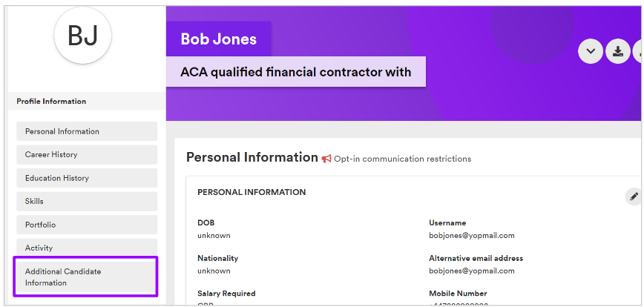Open Additional Candidate Information

86,277
